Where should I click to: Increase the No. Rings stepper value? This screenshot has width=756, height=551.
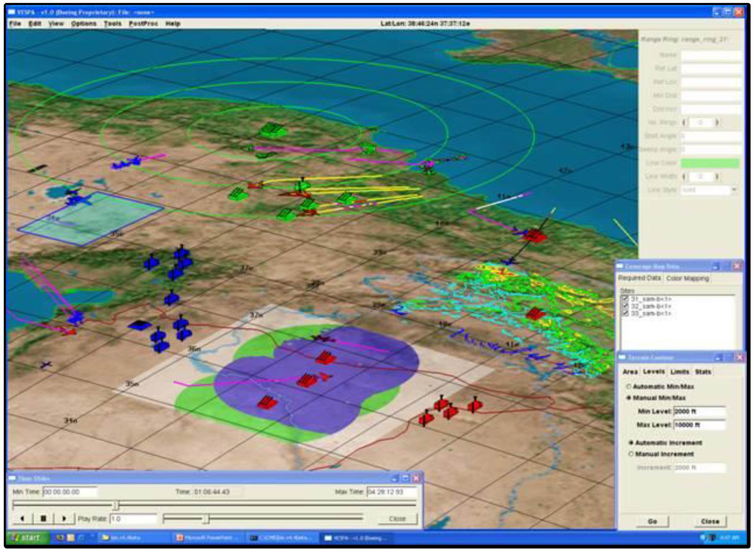pyautogui.click(x=717, y=123)
